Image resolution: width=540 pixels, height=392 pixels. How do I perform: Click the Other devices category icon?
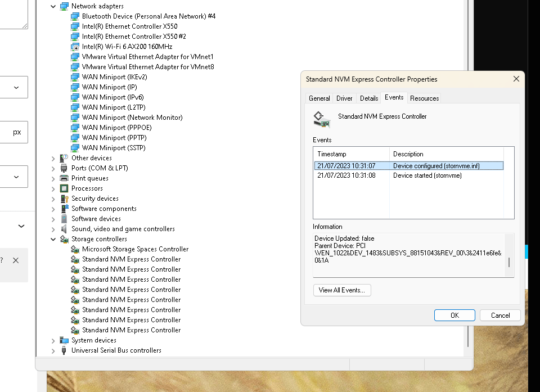(64, 158)
